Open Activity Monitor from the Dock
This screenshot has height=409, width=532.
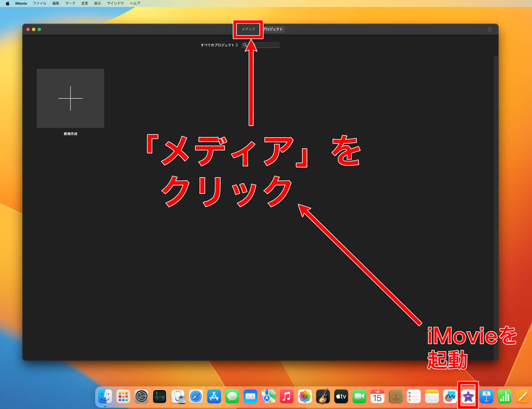click(160, 396)
